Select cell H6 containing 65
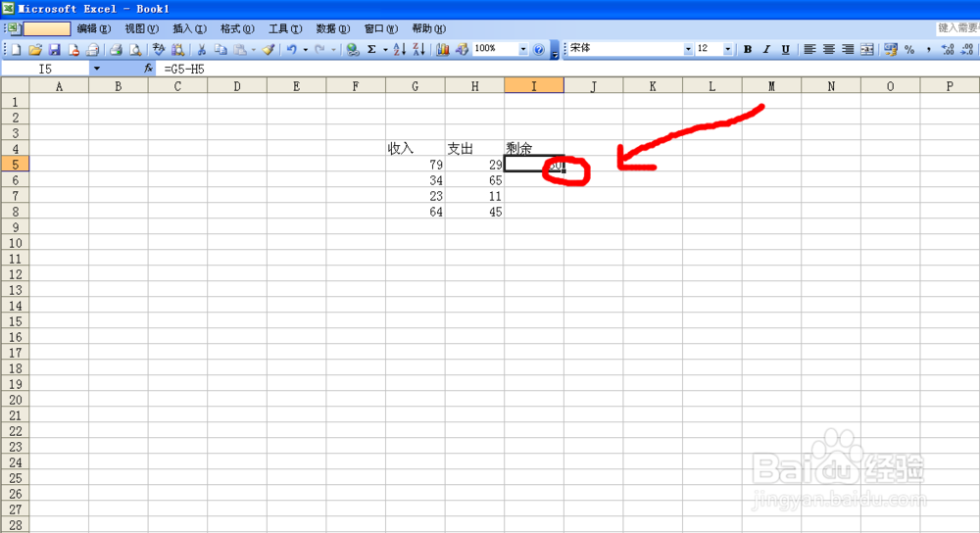The width and height of the screenshot is (980, 533). coord(474,180)
